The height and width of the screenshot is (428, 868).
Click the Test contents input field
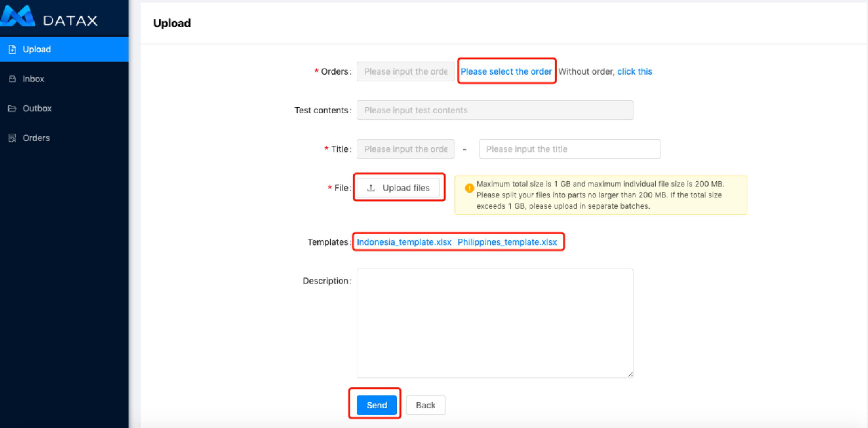tap(495, 110)
